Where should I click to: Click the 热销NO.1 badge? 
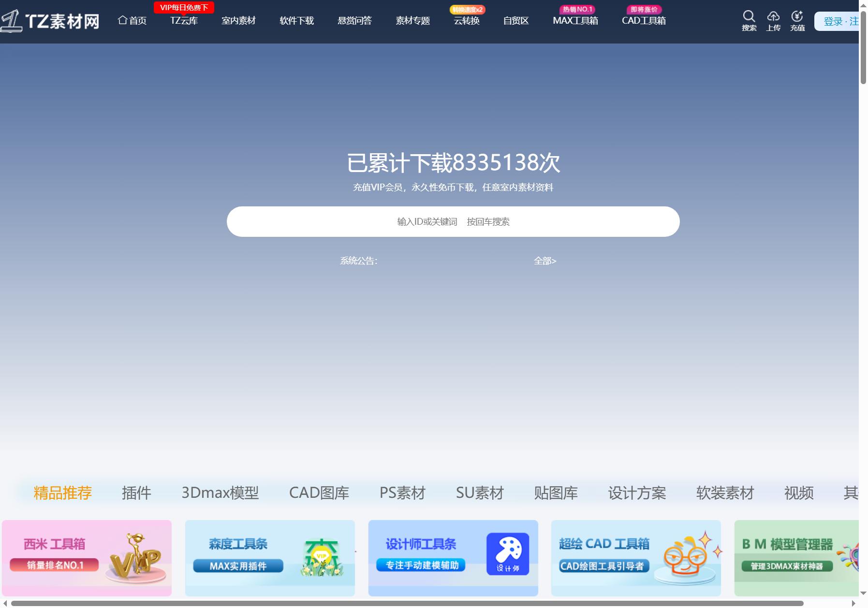(577, 10)
